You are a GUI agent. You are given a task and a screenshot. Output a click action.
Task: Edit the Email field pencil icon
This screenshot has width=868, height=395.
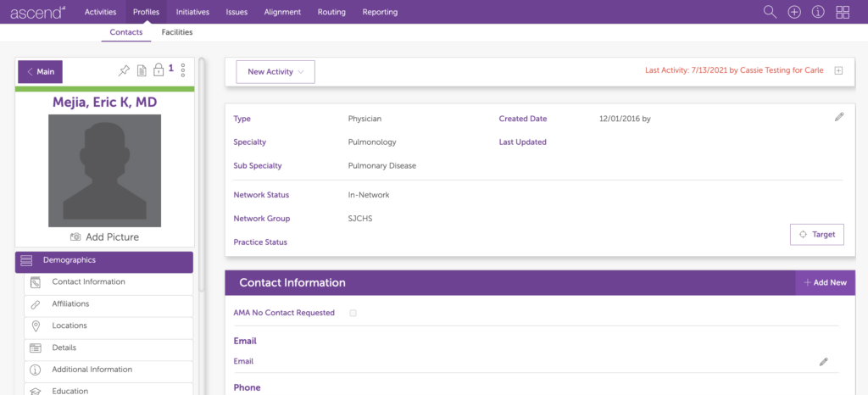pyautogui.click(x=823, y=362)
